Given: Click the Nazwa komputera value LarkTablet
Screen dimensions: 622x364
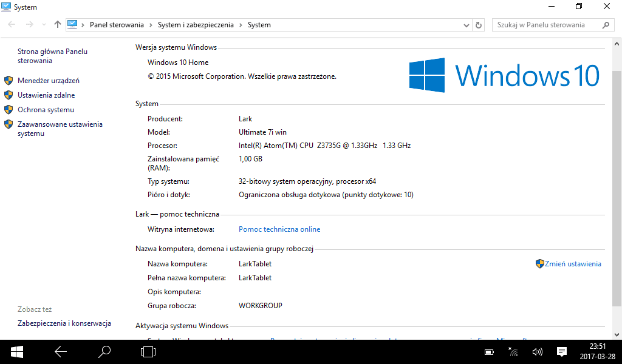Looking at the screenshot, I should (255, 264).
